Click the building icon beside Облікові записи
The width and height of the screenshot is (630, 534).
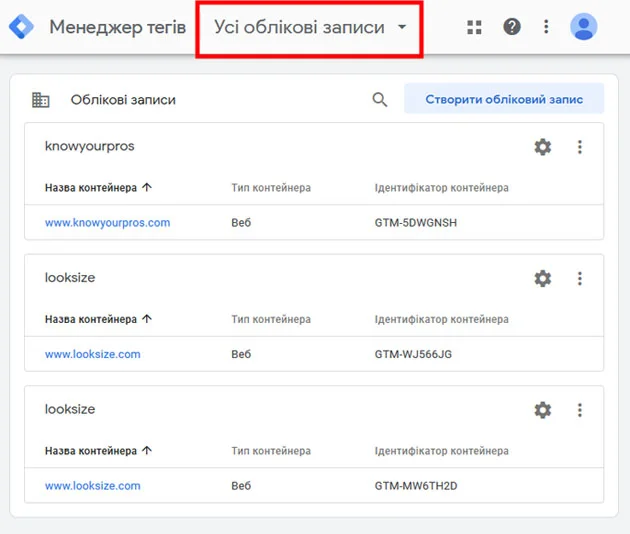click(x=41, y=100)
